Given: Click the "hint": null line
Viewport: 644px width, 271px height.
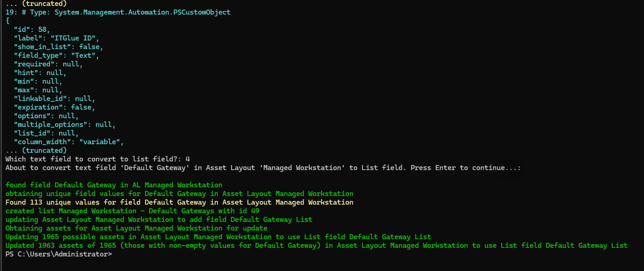Looking at the screenshot, I should [40, 73].
